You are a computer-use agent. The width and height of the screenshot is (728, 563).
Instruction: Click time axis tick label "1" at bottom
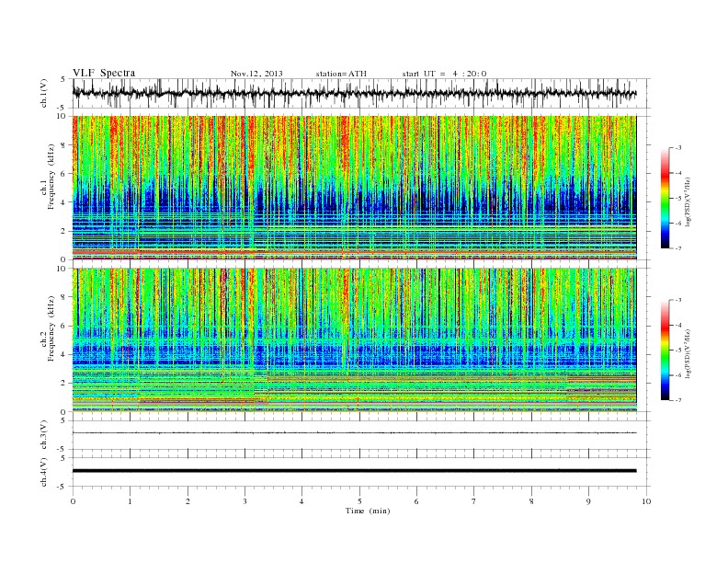[x=130, y=501]
